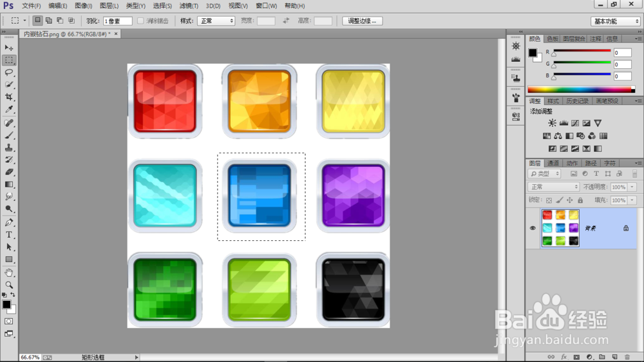
Task: Select the Crop tool
Action: (8, 97)
